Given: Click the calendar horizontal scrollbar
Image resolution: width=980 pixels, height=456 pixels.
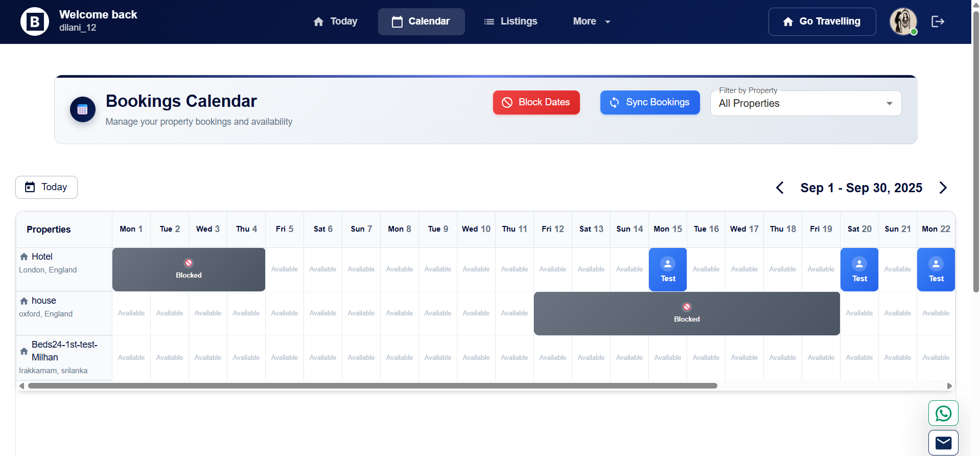Looking at the screenshot, I should pyautogui.click(x=372, y=386).
